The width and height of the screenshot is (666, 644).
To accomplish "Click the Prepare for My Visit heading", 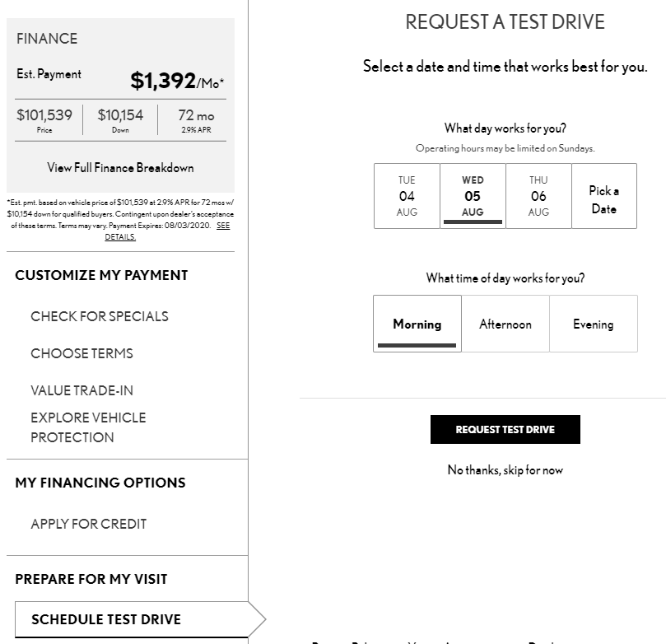I will pyautogui.click(x=91, y=579).
